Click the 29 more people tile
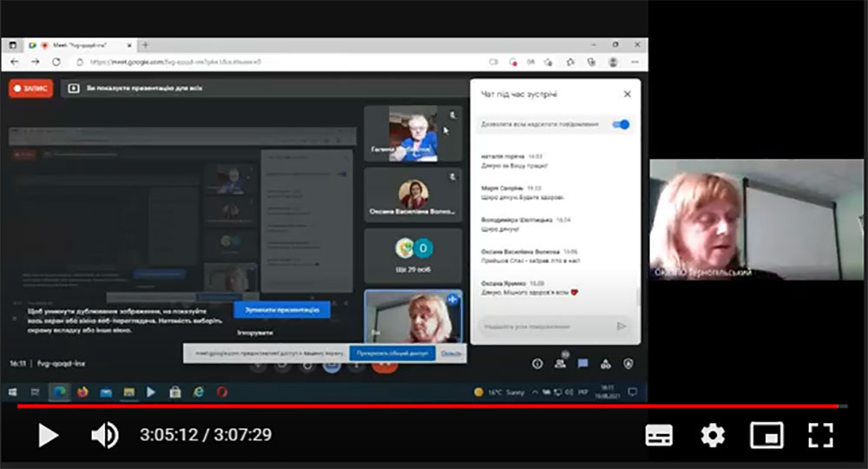 tap(413, 256)
